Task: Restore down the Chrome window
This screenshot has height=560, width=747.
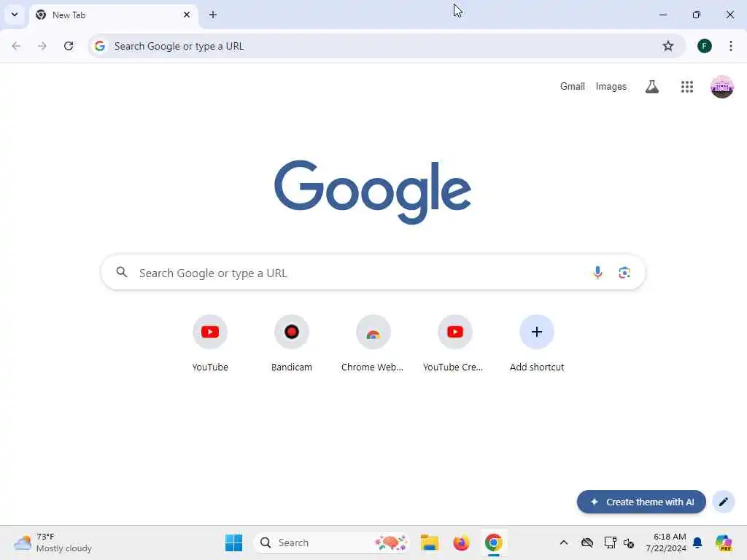Action: [697, 15]
